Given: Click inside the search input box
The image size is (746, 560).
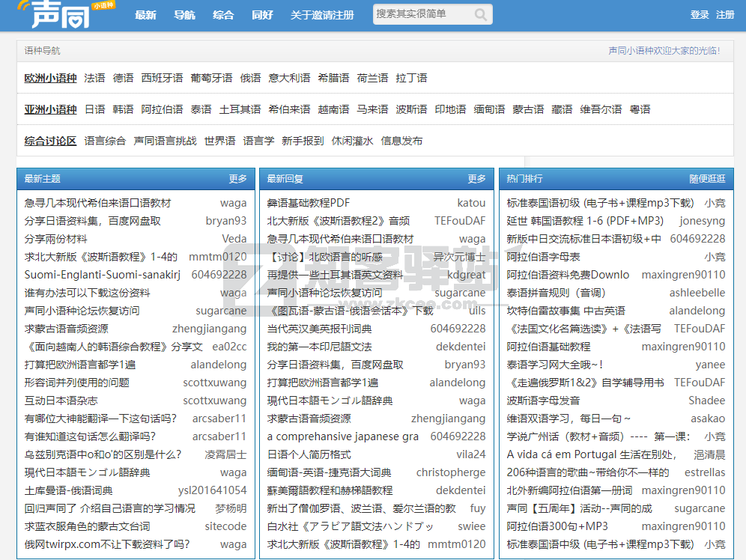Looking at the screenshot, I should pos(419,14).
